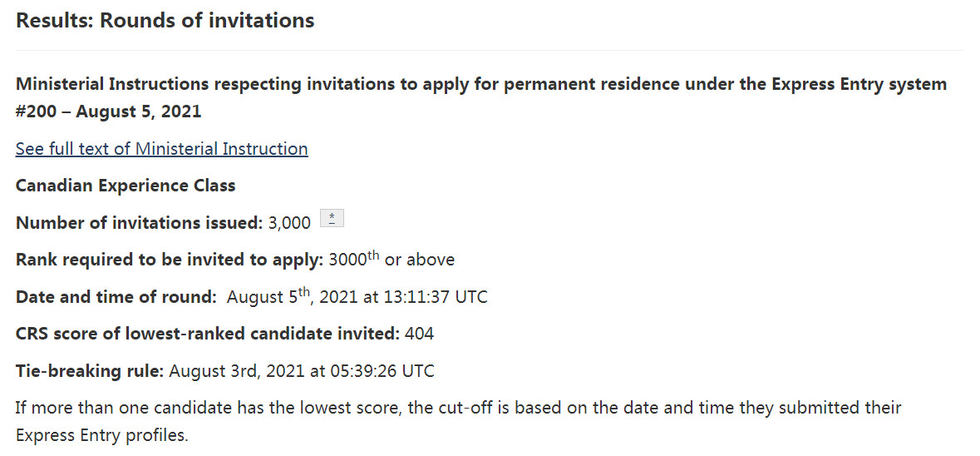Click the Tie-breaking rule label
This screenshot has width=980, height=456.
point(90,370)
